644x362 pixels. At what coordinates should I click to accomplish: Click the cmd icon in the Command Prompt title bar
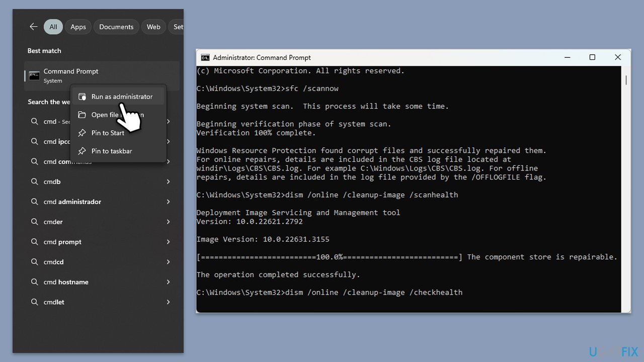pyautogui.click(x=205, y=57)
